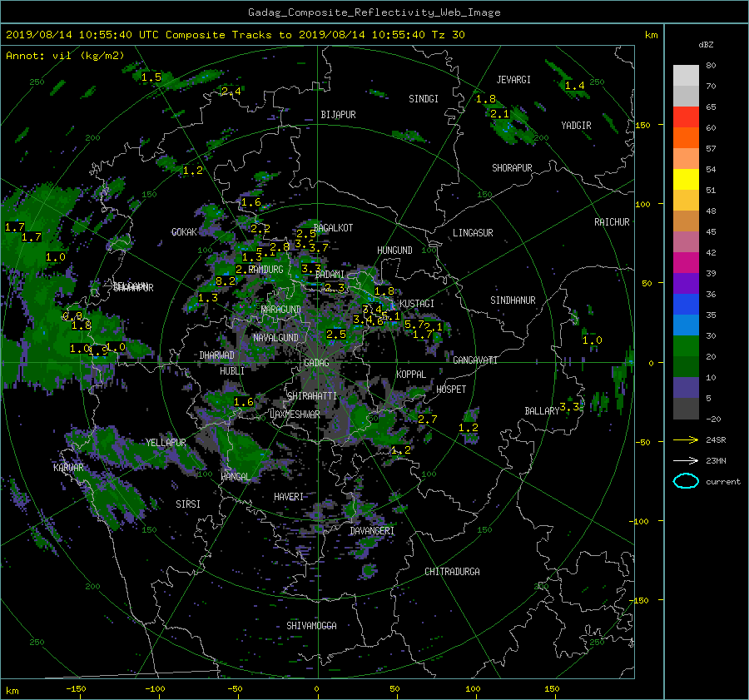Viewport: 749px width, 700px height.
Task: Click the LAXMESHWAR city label
Action: coord(295,415)
